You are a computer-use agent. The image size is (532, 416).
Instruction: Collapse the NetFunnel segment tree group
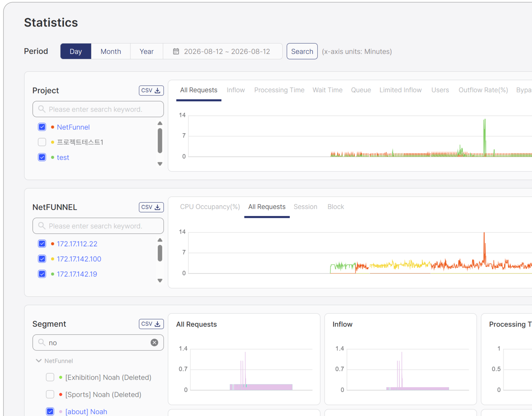(x=39, y=360)
